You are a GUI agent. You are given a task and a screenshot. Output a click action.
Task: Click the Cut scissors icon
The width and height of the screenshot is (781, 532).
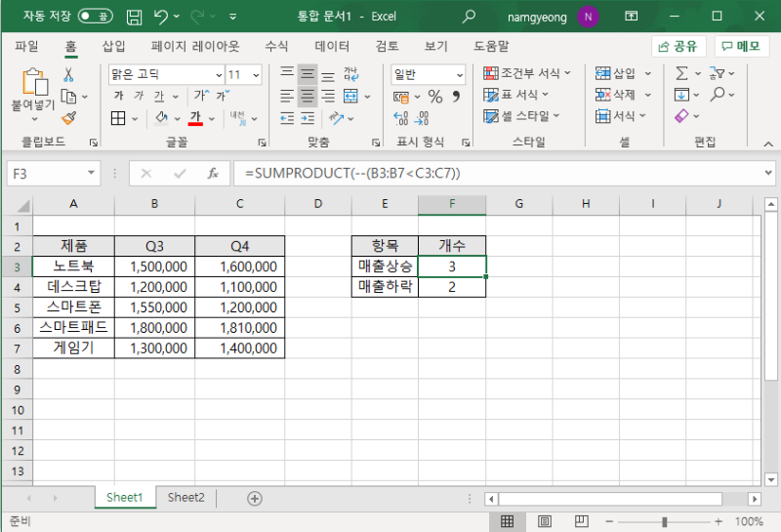tap(68, 74)
